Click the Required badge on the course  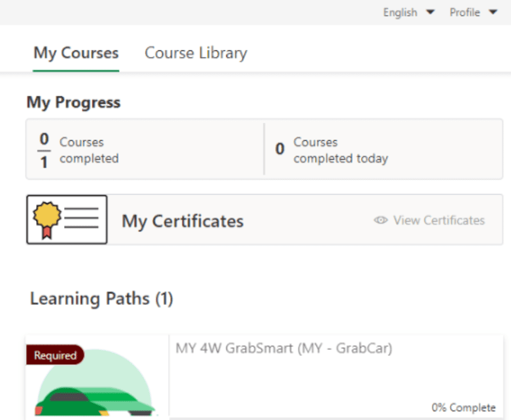click(55, 355)
